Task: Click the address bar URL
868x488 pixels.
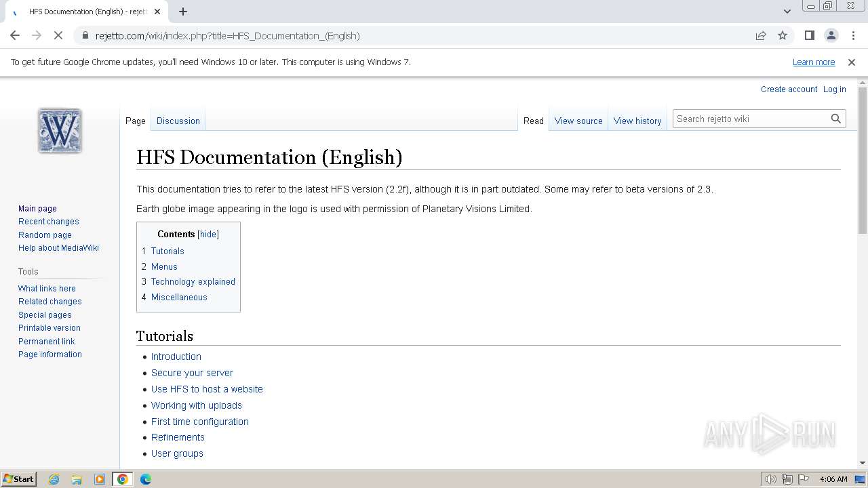Action: 228,36
